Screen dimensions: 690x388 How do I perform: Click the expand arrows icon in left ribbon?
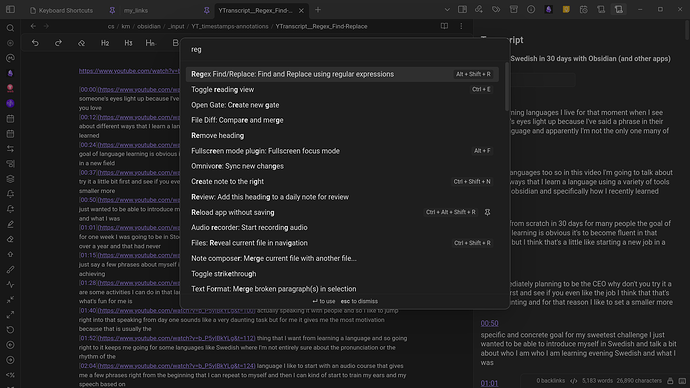[x=10, y=315]
